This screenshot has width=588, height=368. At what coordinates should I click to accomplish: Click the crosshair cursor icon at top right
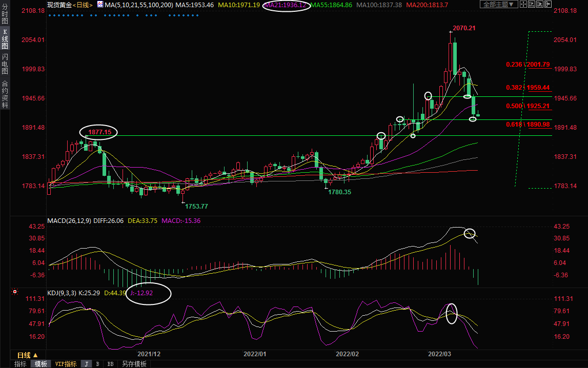(523, 4)
